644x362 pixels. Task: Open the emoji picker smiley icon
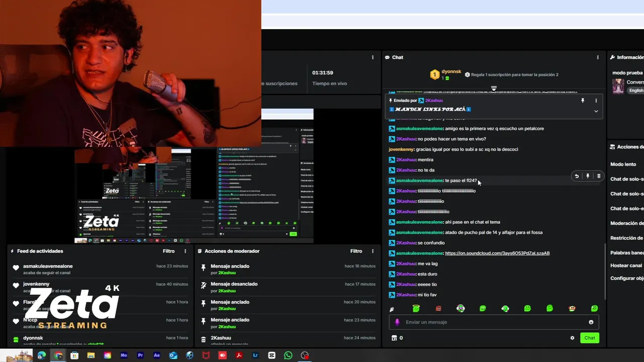591,322
